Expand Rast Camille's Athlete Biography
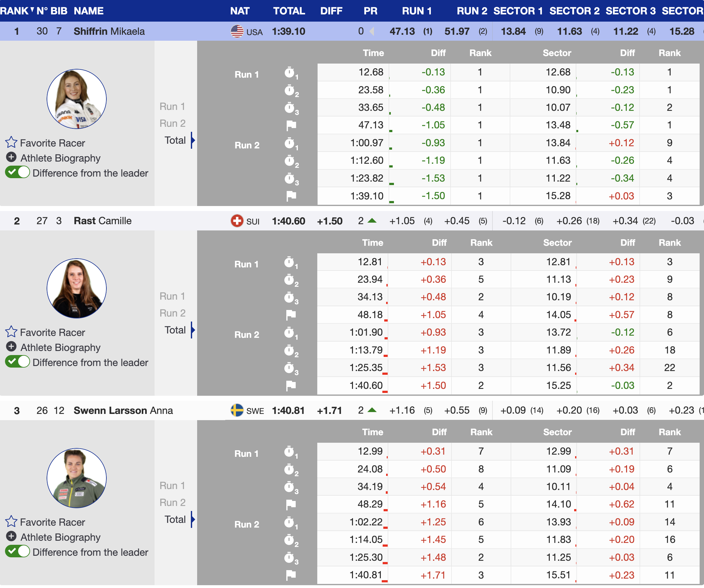The height and width of the screenshot is (588, 704). click(11, 347)
